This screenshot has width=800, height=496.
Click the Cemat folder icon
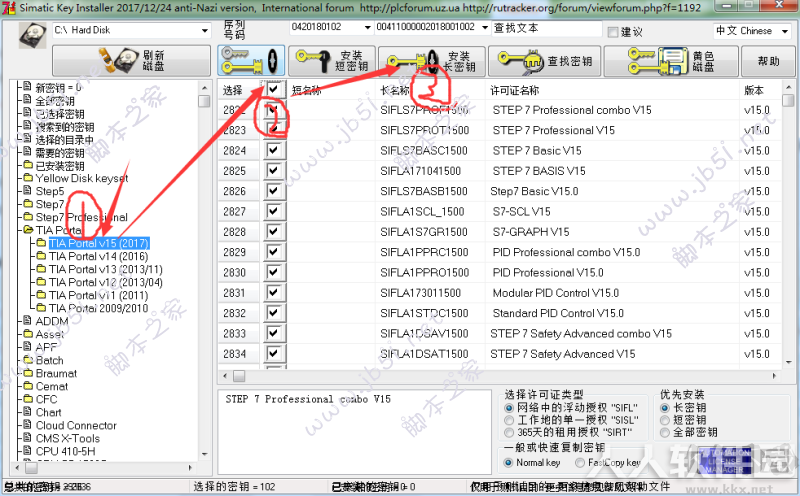point(28,386)
